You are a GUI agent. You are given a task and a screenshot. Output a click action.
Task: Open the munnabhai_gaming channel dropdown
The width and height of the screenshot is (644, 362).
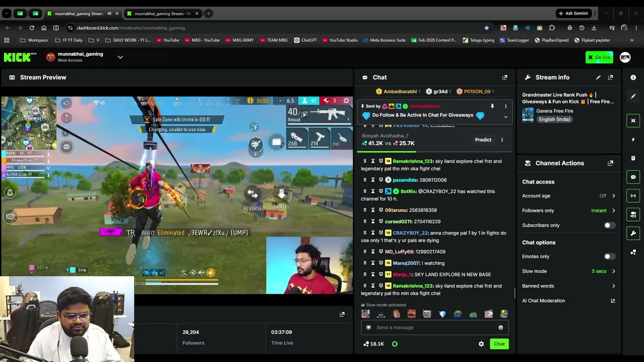click(x=120, y=57)
